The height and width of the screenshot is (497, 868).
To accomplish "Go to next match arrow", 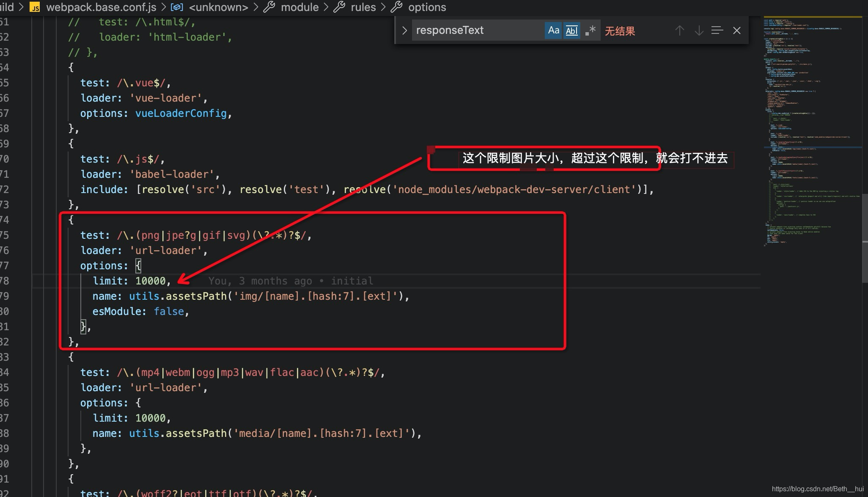I will (699, 30).
